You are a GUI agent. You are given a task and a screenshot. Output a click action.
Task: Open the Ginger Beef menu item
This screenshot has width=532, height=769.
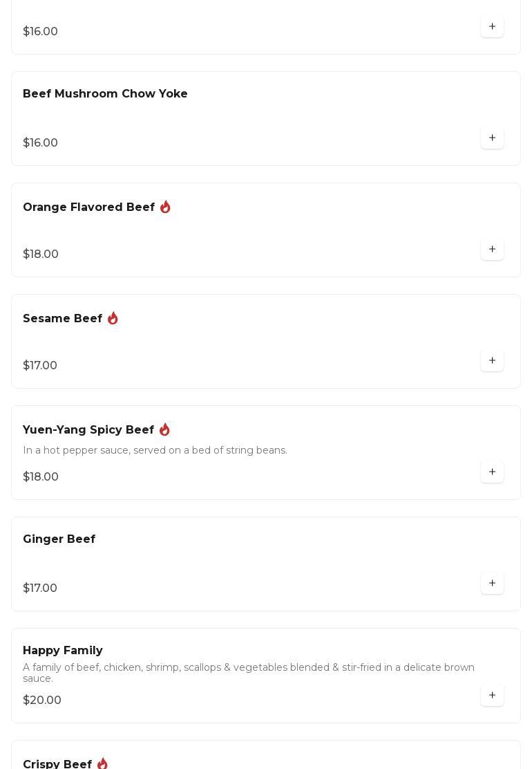click(59, 539)
